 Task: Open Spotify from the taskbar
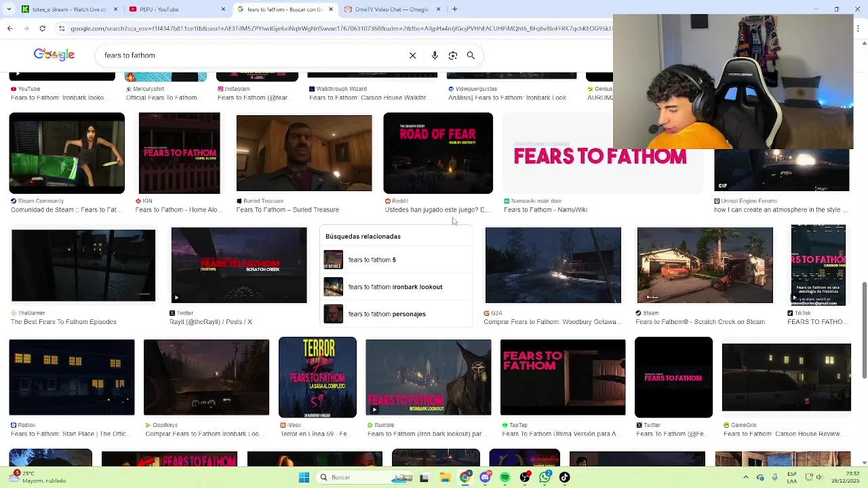point(505,478)
